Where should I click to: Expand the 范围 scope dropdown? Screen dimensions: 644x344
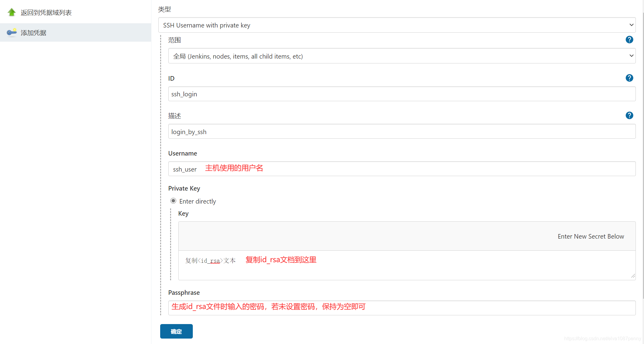[x=401, y=56]
